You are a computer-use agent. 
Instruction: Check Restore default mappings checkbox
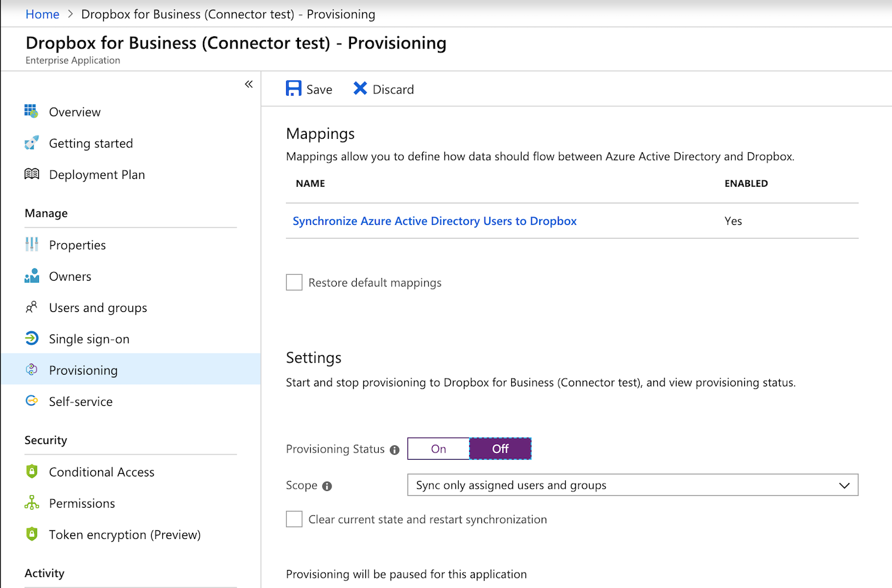tap(294, 283)
